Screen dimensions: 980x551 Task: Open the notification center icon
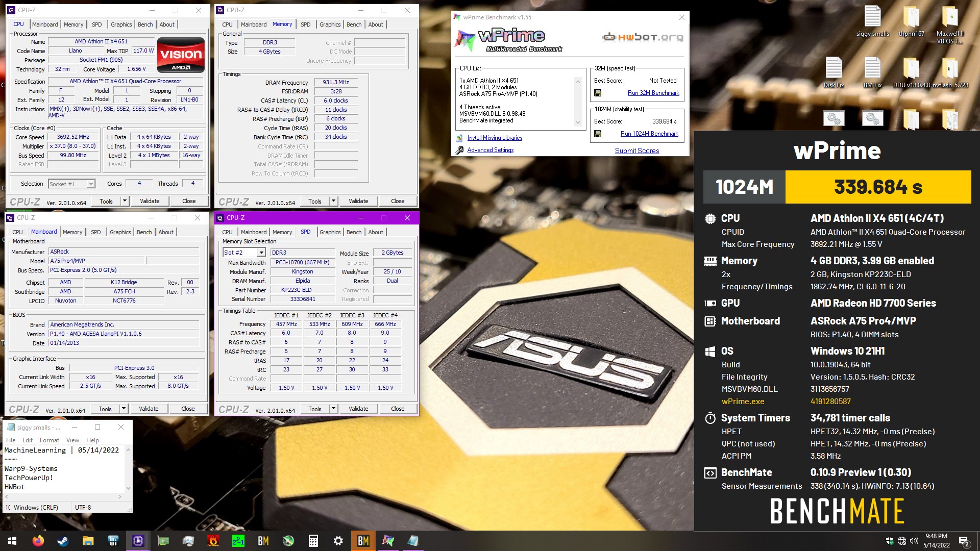click(x=964, y=541)
